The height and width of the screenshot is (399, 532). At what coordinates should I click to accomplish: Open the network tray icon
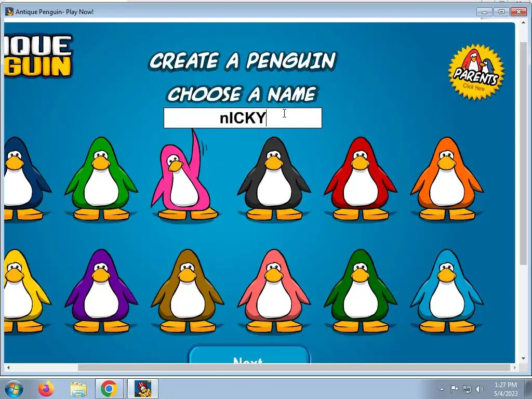pos(467,389)
